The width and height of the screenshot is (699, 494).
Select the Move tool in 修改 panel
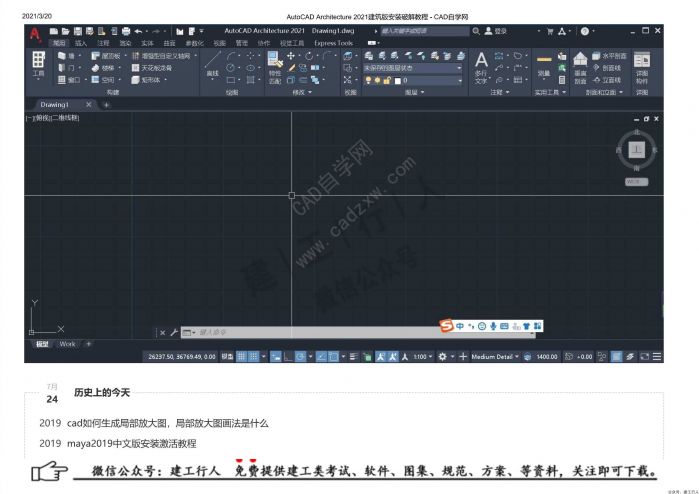(291, 56)
